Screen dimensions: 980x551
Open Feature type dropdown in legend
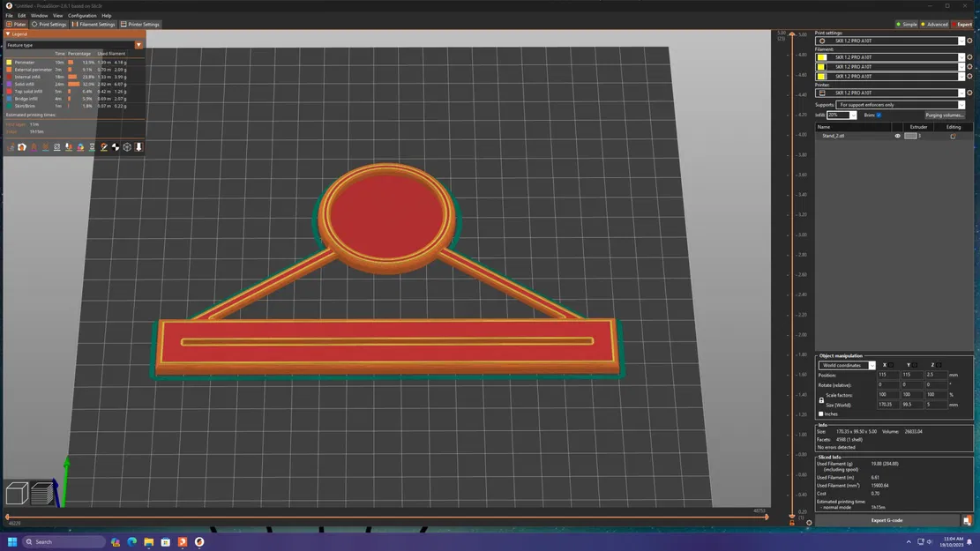[x=74, y=45]
